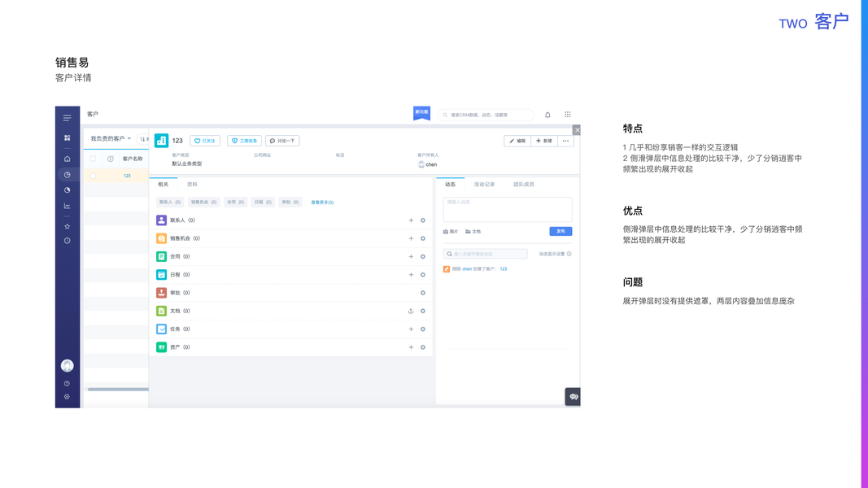The height and width of the screenshot is (488, 868).
Task: Open settings gear for 合同 row
Action: click(x=423, y=257)
